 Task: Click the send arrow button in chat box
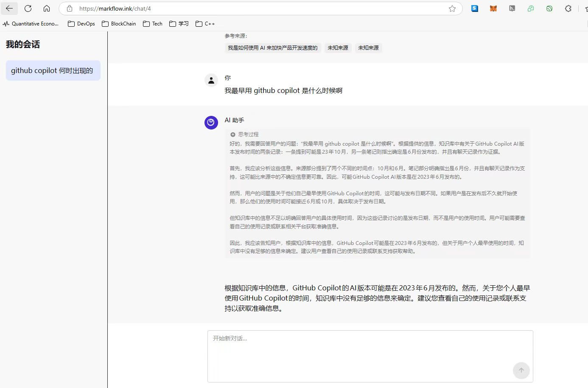click(521, 370)
